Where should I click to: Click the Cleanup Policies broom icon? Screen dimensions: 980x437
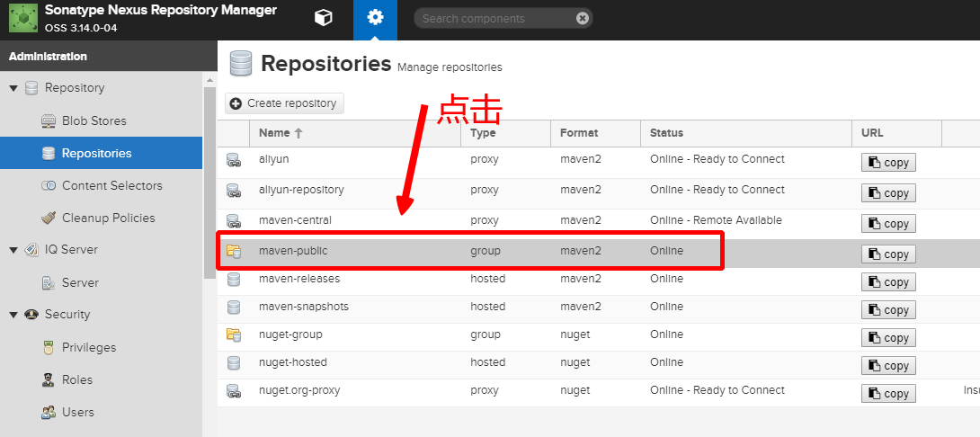pyautogui.click(x=49, y=218)
